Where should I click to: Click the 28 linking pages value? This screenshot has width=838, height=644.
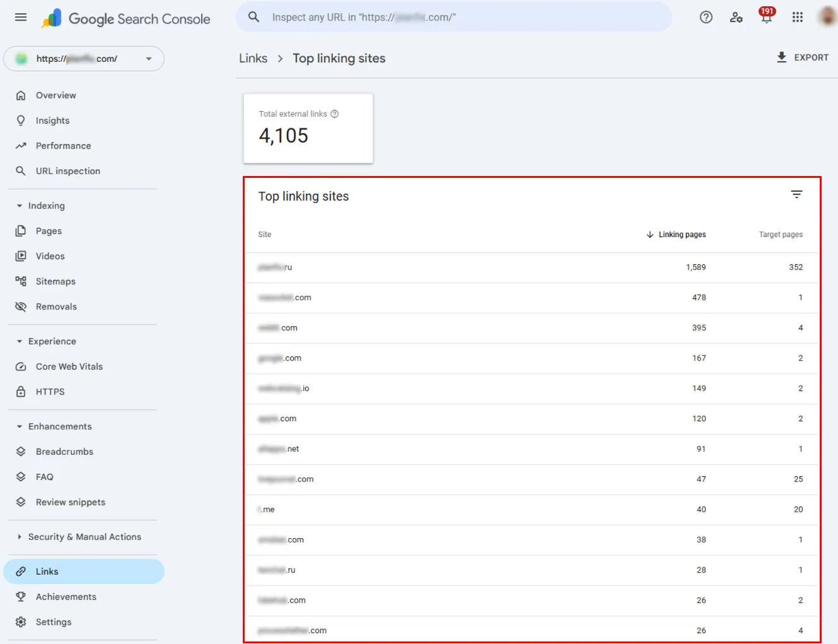(701, 570)
